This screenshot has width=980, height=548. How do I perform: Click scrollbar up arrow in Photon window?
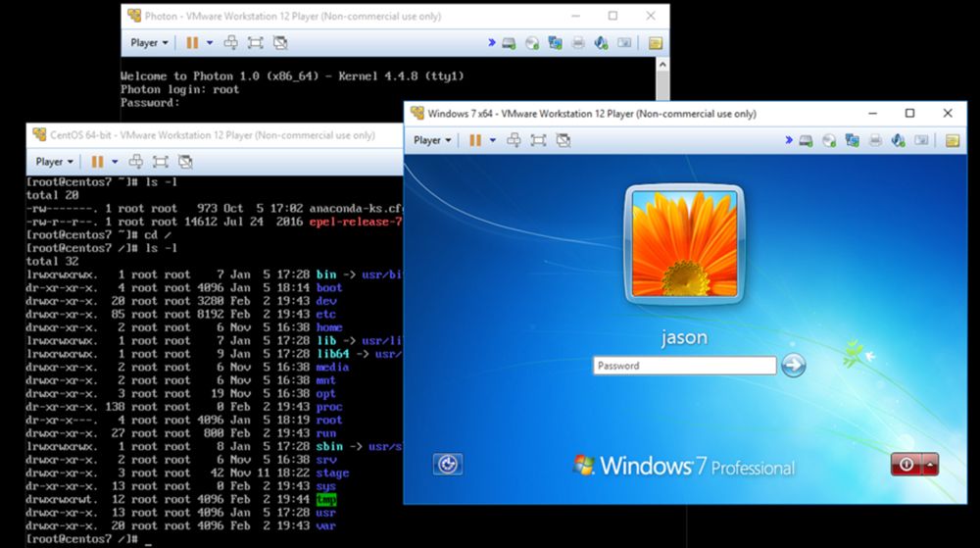coord(662,65)
